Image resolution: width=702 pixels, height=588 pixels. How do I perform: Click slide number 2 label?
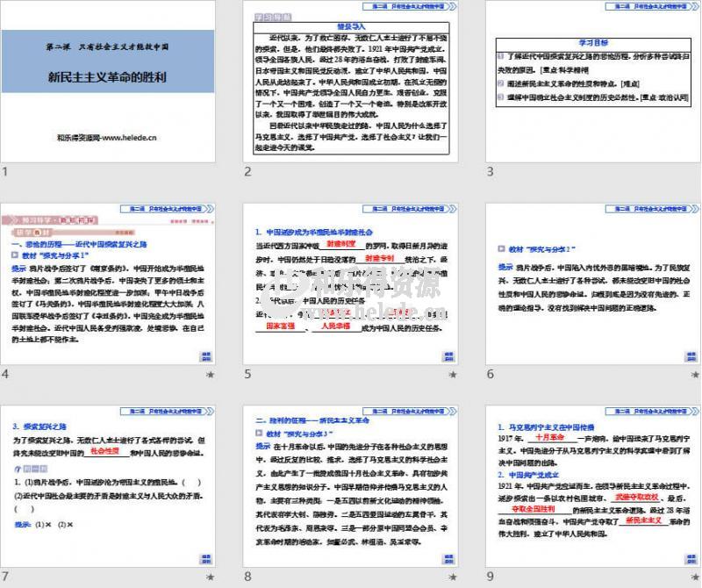(247, 171)
